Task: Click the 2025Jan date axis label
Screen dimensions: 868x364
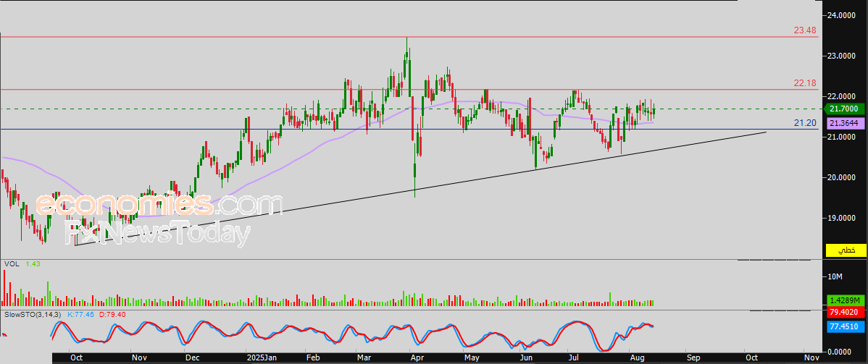Action: [x=262, y=358]
